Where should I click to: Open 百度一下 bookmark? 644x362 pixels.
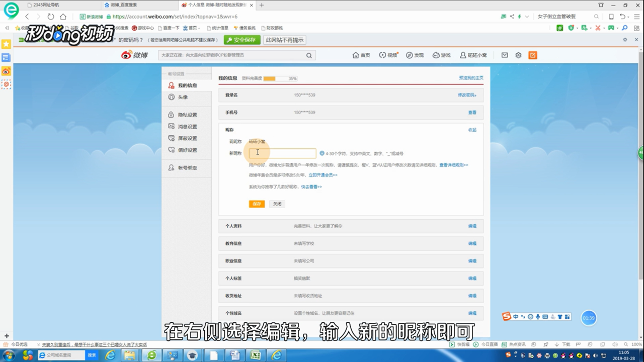[169, 28]
